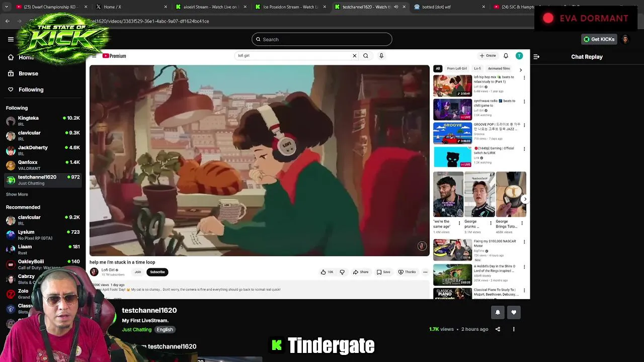The width and height of the screenshot is (644, 362).
Task: Open options menu for synthwave radio video
Action: (524, 102)
